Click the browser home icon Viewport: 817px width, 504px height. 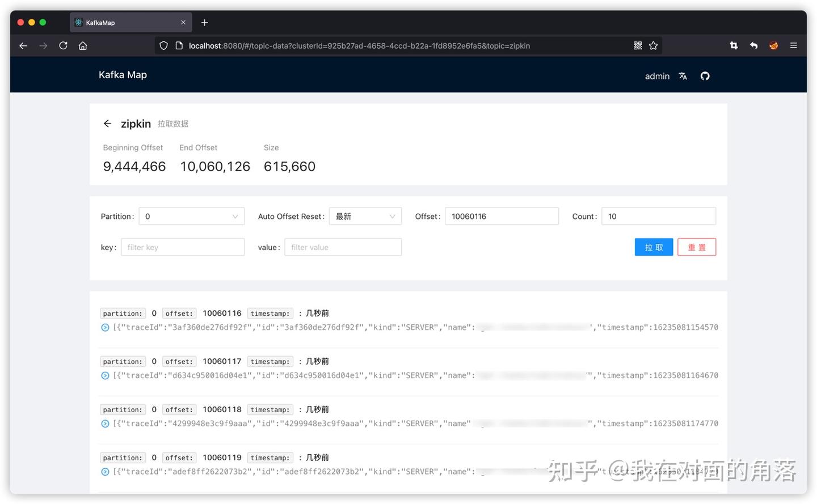(x=83, y=45)
